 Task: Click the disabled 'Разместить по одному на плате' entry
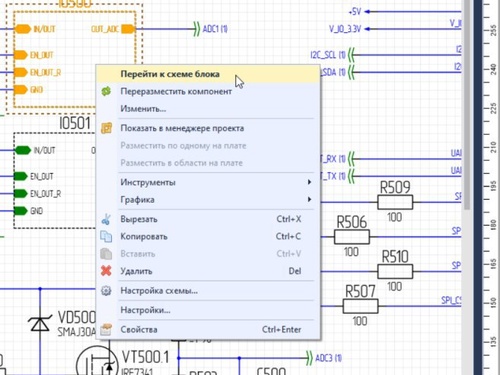(208, 146)
